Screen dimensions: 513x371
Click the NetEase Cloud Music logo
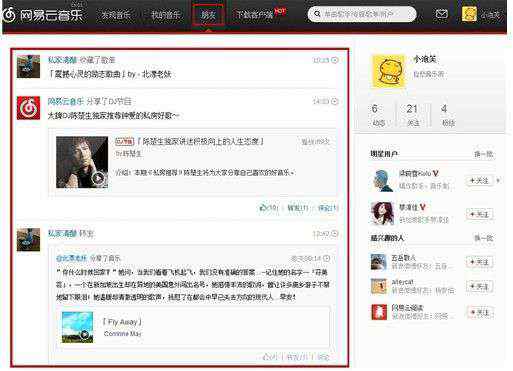(43, 15)
